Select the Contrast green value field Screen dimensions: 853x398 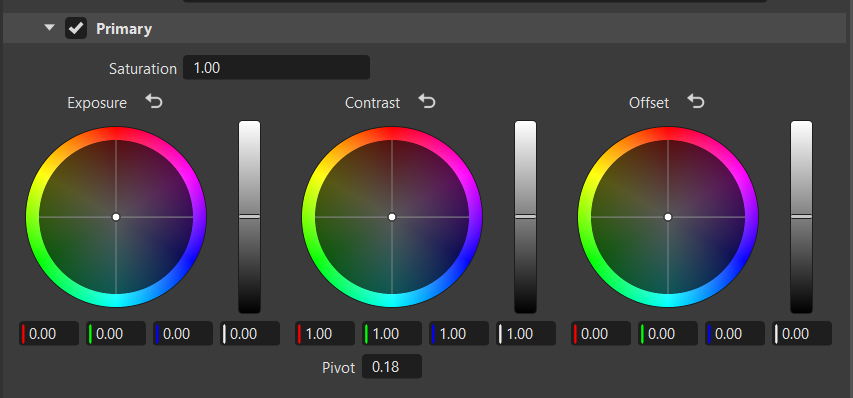click(x=392, y=333)
